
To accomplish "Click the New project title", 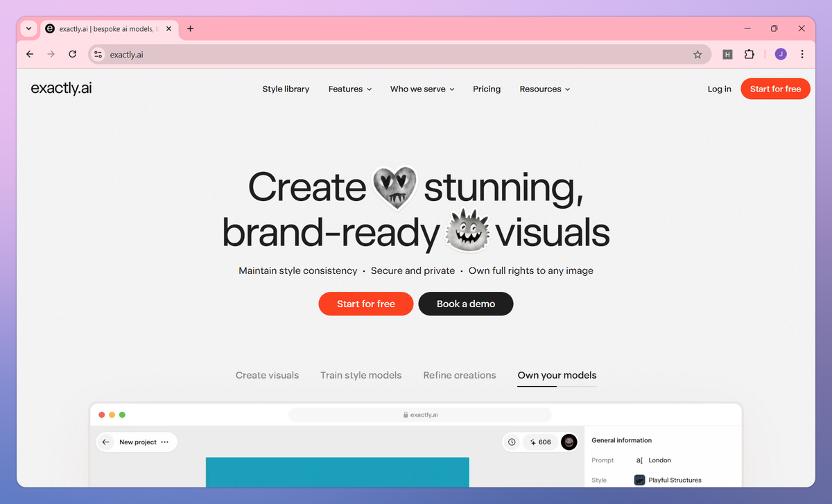I will click(x=138, y=442).
